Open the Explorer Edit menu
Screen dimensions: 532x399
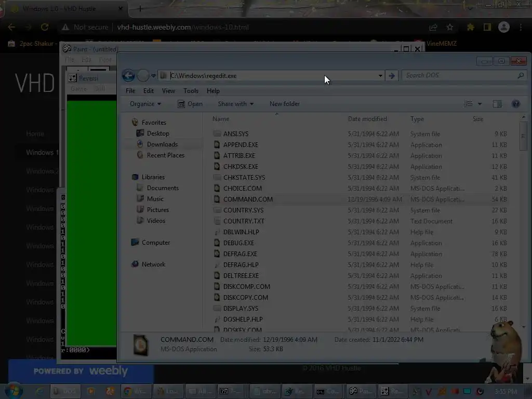[x=148, y=91]
